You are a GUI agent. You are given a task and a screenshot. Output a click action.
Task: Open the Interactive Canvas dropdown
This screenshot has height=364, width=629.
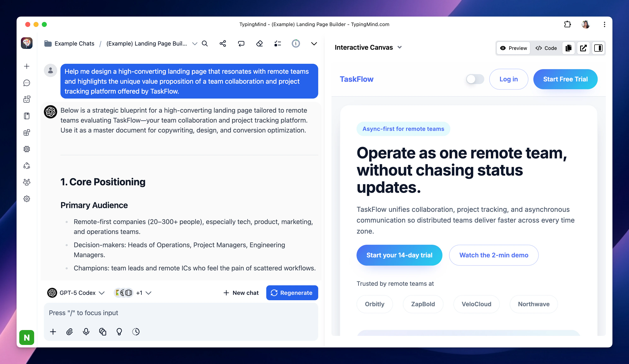click(x=368, y=47)
